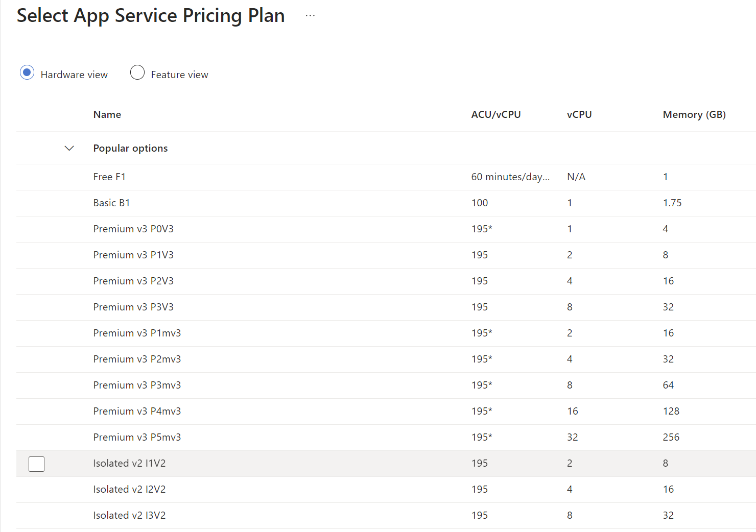Pick the Isolated v2 I3V2 row
Image resolution: width=756 pixels, height=532 pixels.
coord(386,516)
